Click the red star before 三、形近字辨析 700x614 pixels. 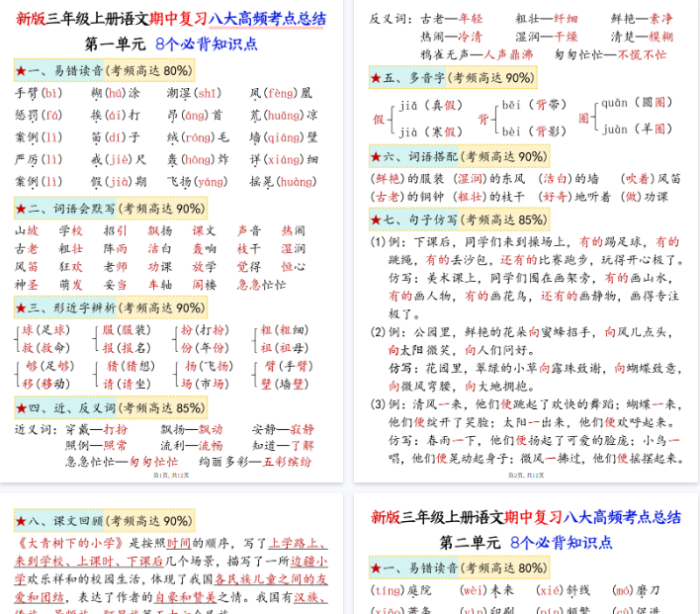[x=21, y=307]
